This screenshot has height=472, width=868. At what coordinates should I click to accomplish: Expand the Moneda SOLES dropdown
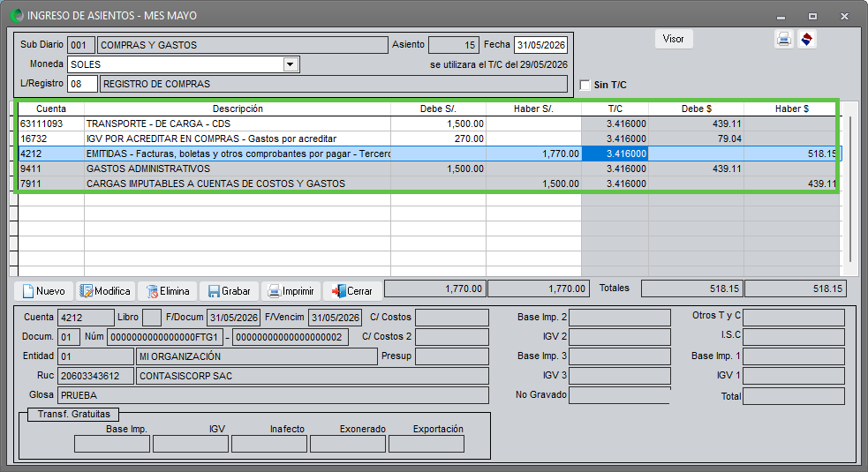[291, 64]
